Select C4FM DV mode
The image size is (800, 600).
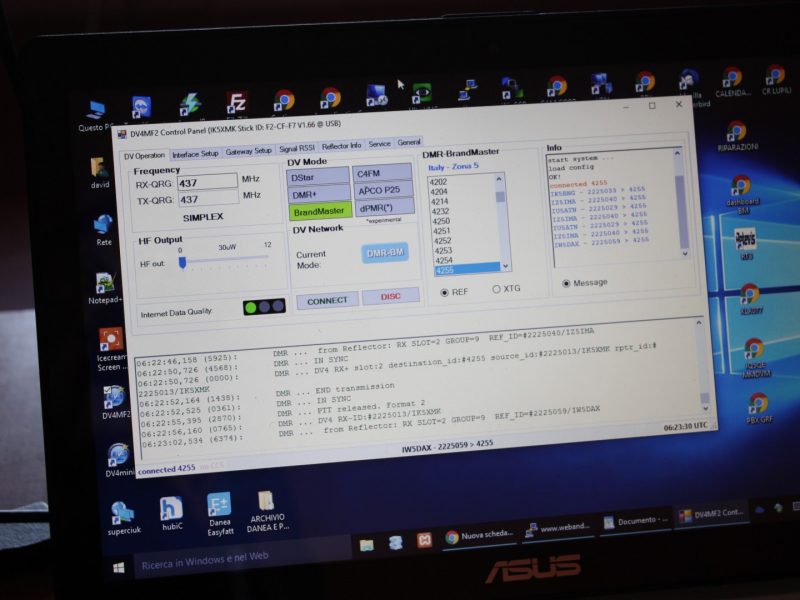[x=382, y=173]
